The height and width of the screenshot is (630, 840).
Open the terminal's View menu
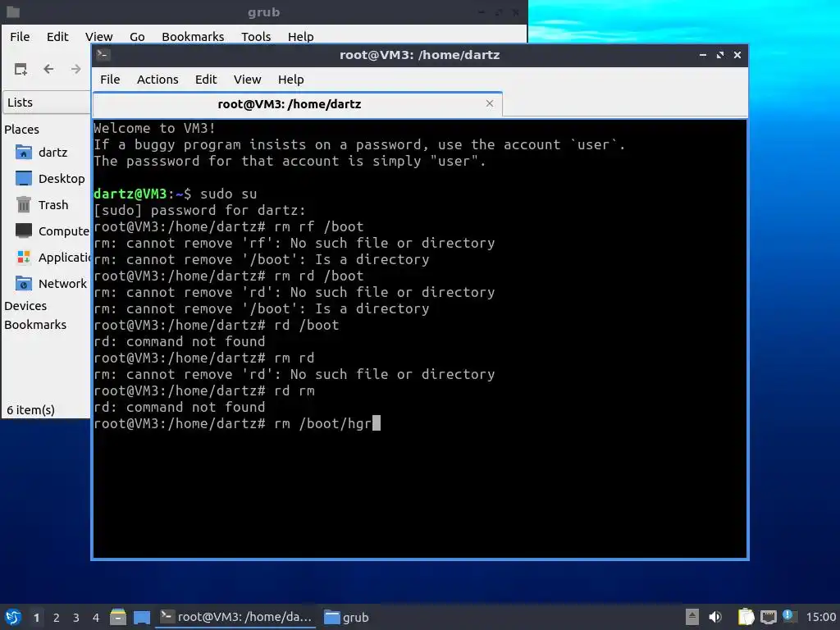pyautogui.click(x=247, y=80)
